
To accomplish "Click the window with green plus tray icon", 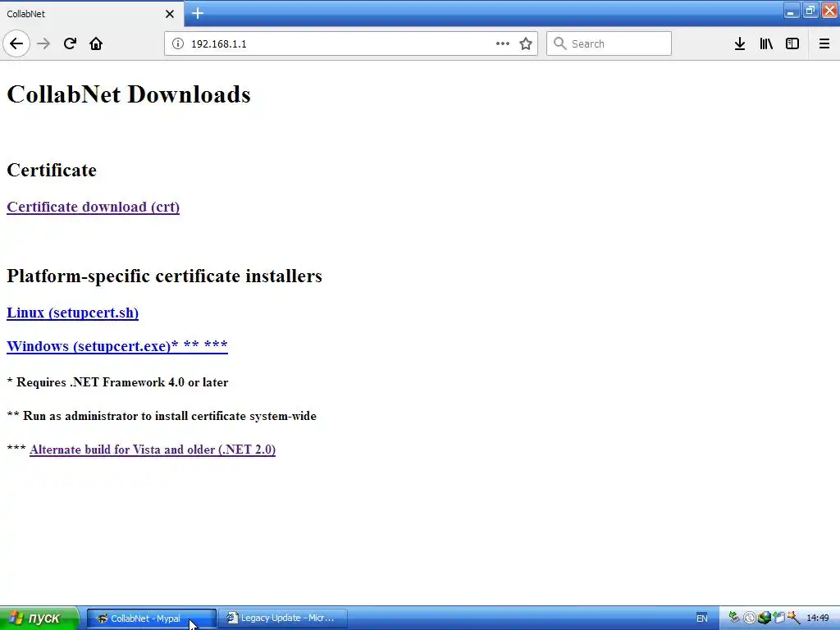I will [x=778, y=618].
